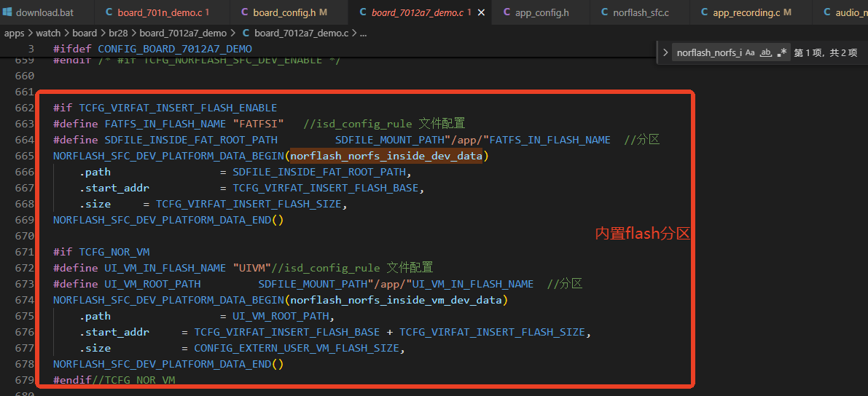Click the C file icon on board_701n_demo.c tab

(109, 12)
